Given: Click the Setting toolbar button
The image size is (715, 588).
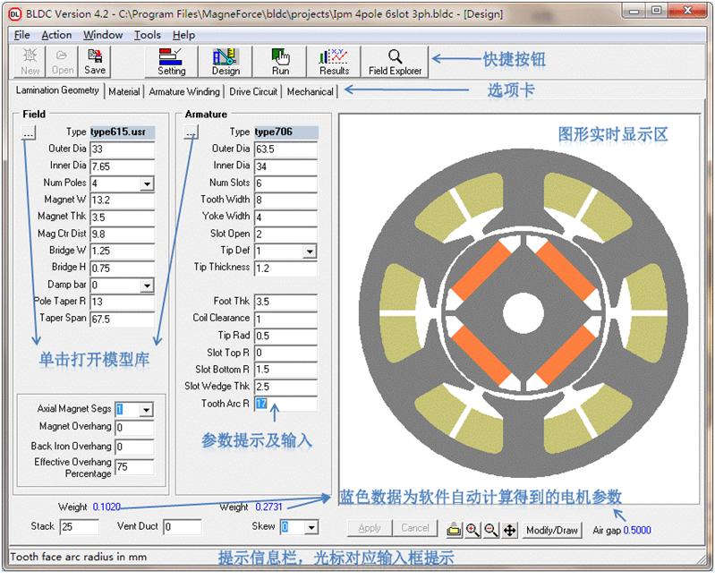Looking at the screenshot, I should pyautogui.click(x=172, y=62).
